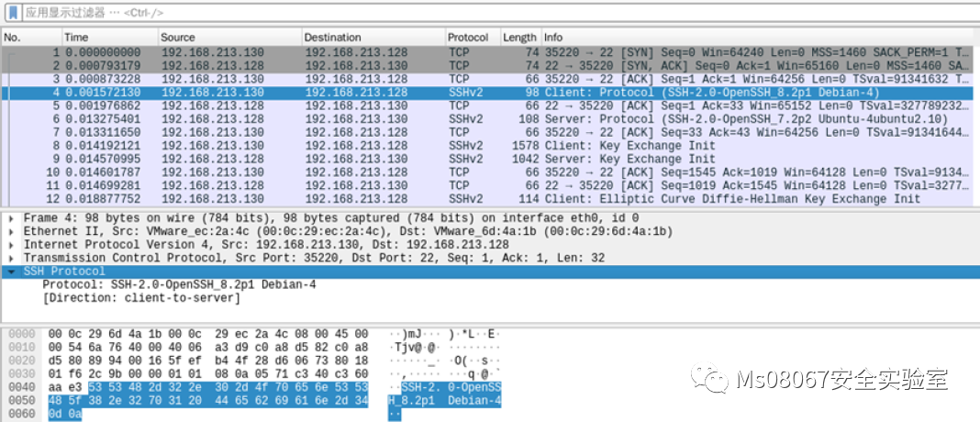Select packet 10 at time 0.014601787
980x422 pixels.
tap(487, 172)
